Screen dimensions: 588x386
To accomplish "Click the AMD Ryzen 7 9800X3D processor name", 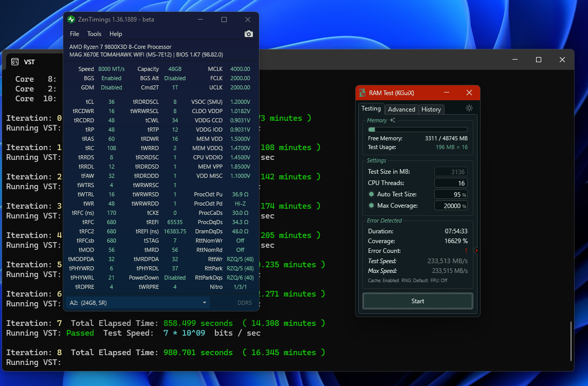I will pyautogui.click(x=120, y=47).
